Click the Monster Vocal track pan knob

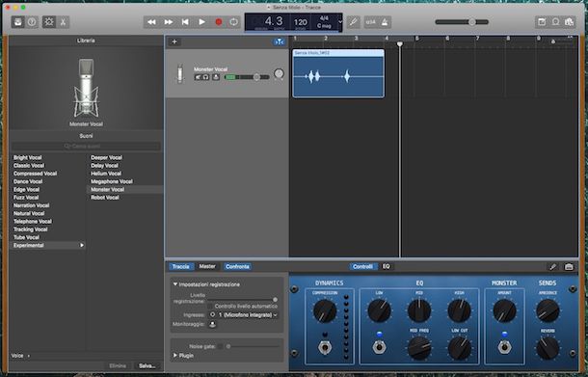pos(279,74)
